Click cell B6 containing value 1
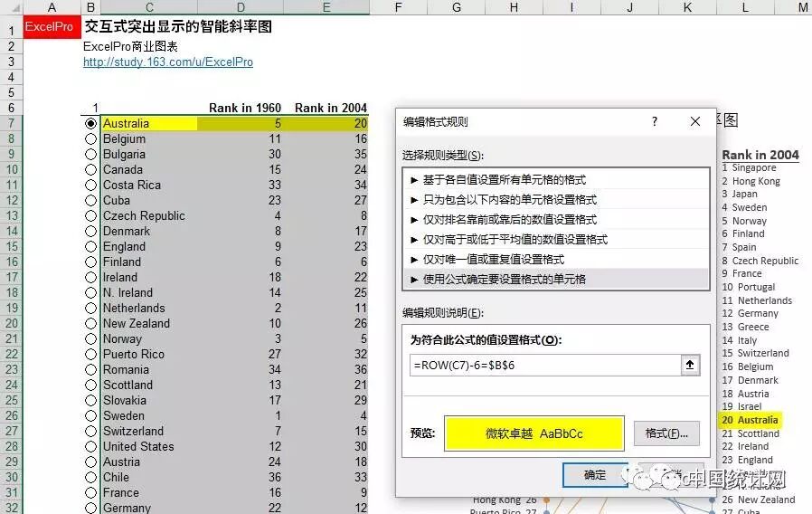 (90, 108)
